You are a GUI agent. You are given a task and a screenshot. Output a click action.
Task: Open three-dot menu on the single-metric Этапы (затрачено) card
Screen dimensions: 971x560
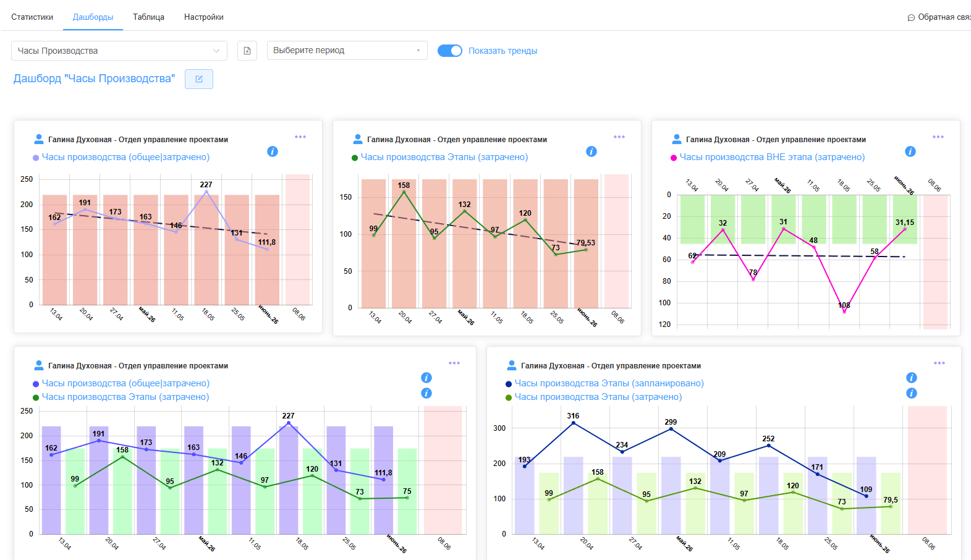(x=619, y=137)
